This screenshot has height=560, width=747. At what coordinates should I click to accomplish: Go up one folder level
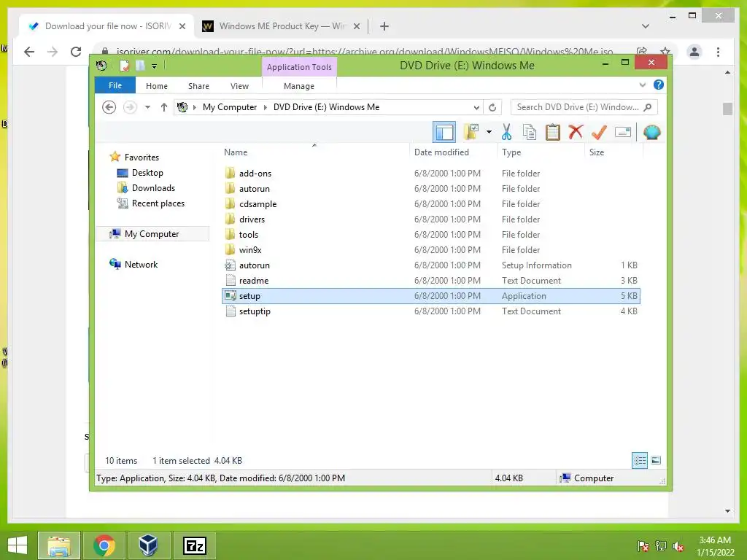164,107
